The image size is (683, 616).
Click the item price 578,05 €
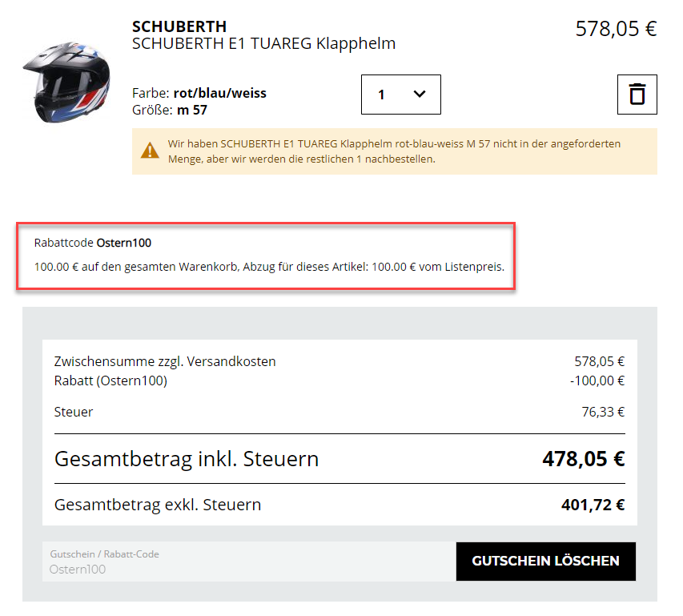[615, 29]
